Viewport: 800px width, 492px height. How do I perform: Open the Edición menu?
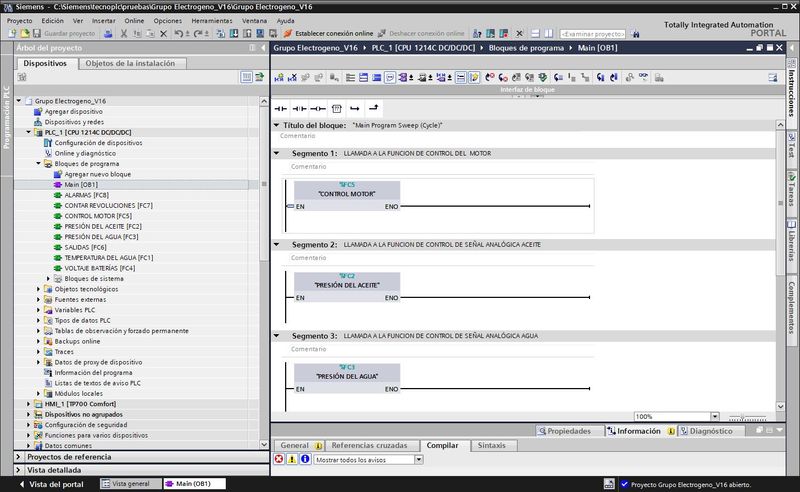(x=53, y=21)
